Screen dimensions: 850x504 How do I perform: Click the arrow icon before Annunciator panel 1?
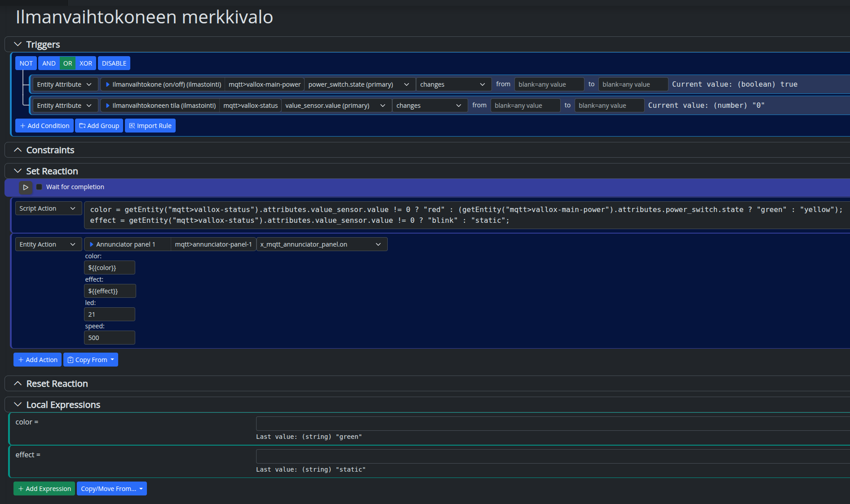(92, 244)
